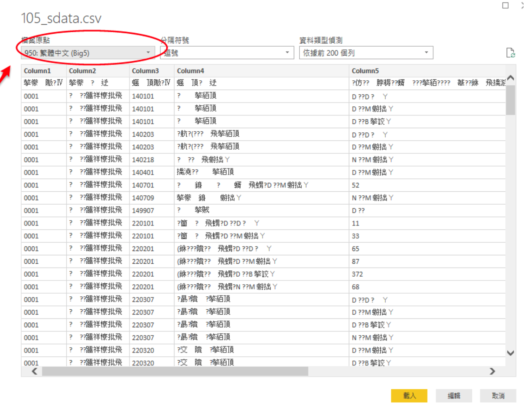Click the Column5 cell with value 52

427,185
